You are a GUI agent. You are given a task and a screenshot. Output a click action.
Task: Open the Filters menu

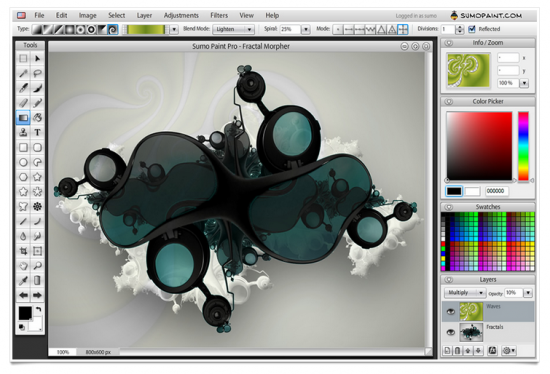219,15
